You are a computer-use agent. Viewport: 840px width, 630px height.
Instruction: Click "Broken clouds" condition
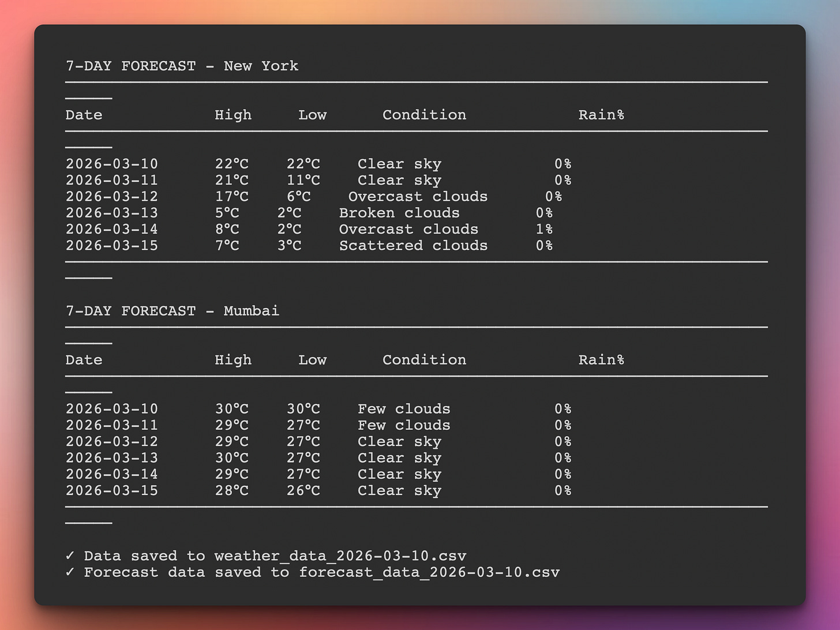point(399,213)
